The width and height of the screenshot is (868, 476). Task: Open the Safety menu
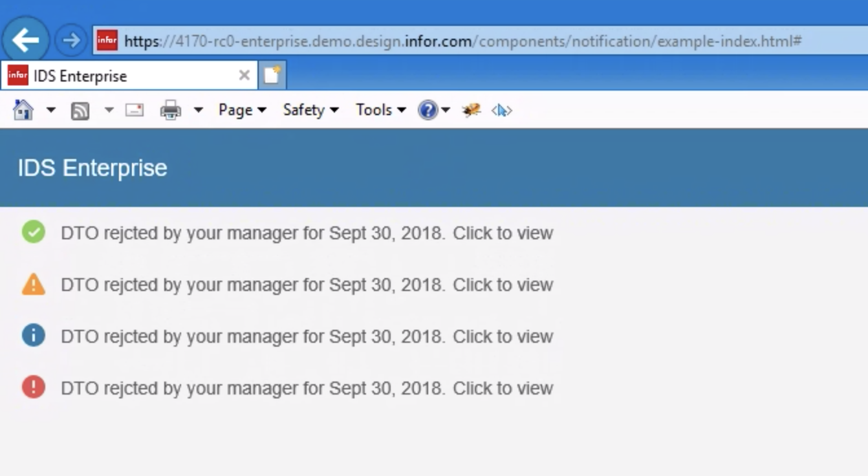coord(310,110)
